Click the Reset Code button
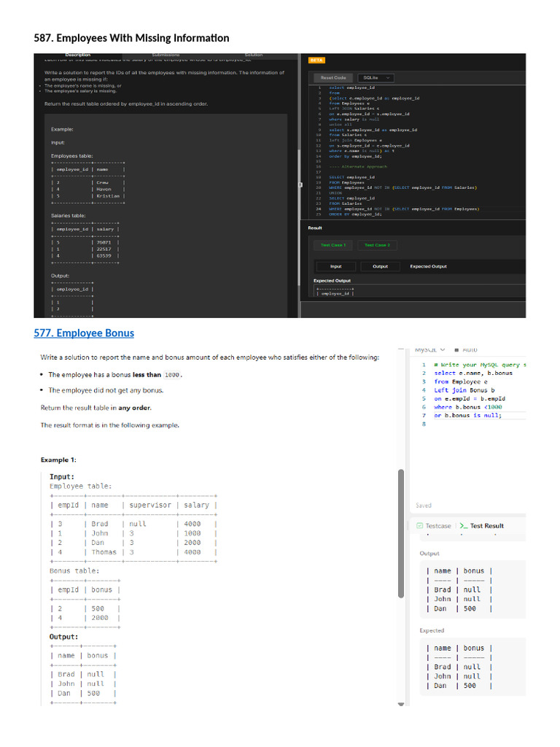The height and width of the screenshot is (747, 560). point(333,77)
